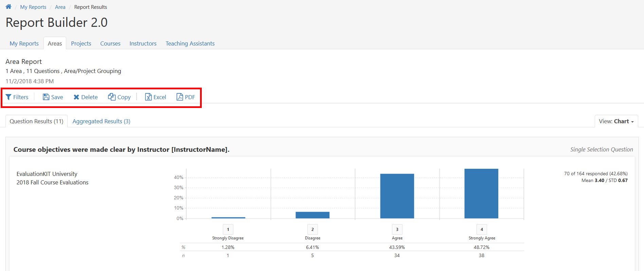Click '2018 Fall Course Evaluations' label

tap(52, 182)
